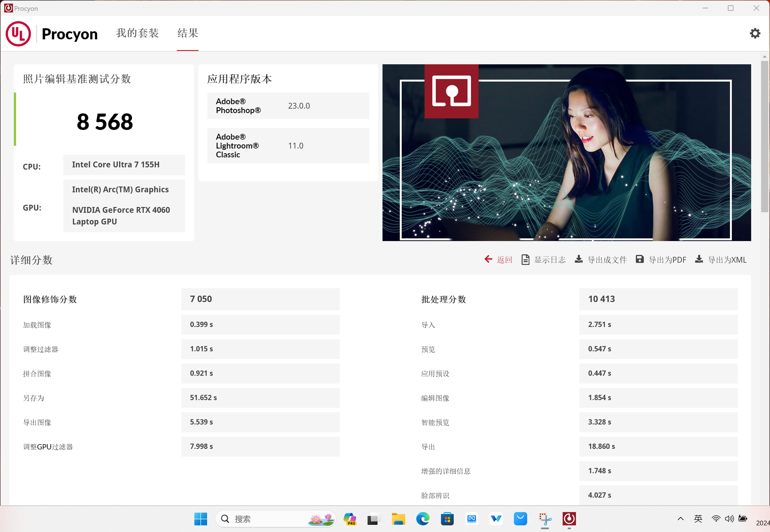This screenshot has height=532, width=770.
Task: Click the scrollbar up arrow
Action: [764, 56]
